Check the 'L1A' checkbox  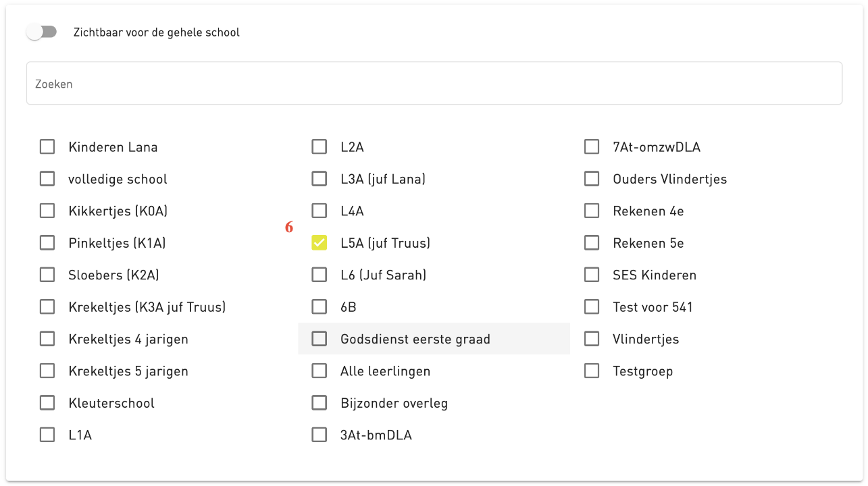[47, 435]
